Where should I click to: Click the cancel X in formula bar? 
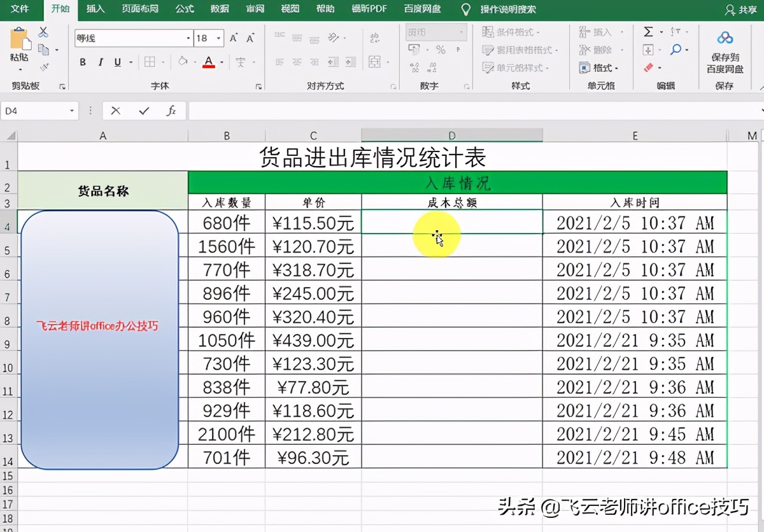[115, 111]
